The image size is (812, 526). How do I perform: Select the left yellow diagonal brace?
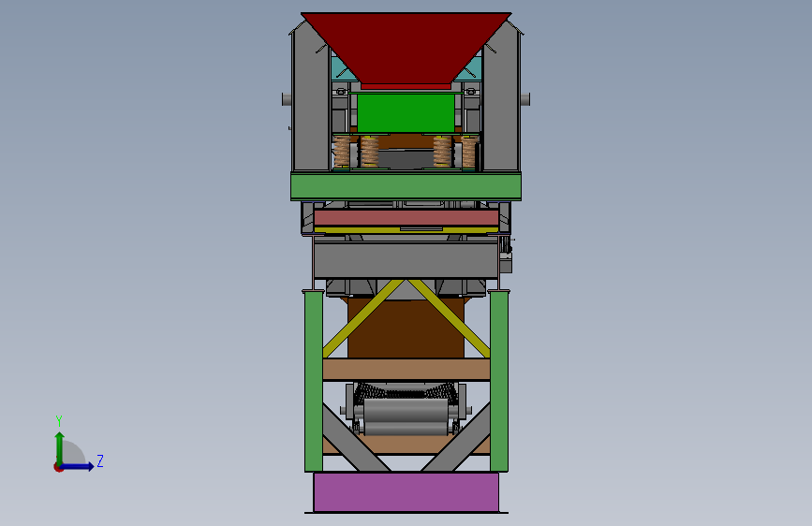pyautogui.click(x=362, y=319)
